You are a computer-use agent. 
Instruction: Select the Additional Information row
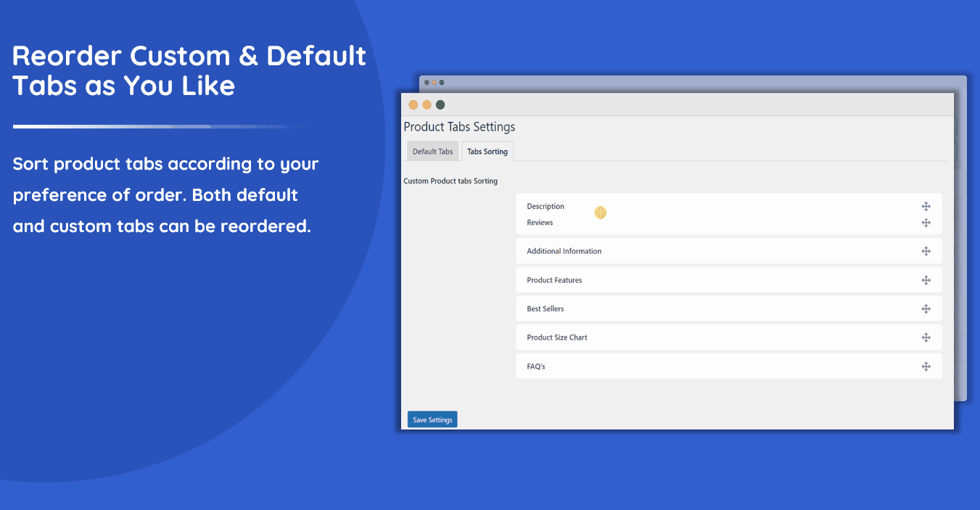pos(564,251)
